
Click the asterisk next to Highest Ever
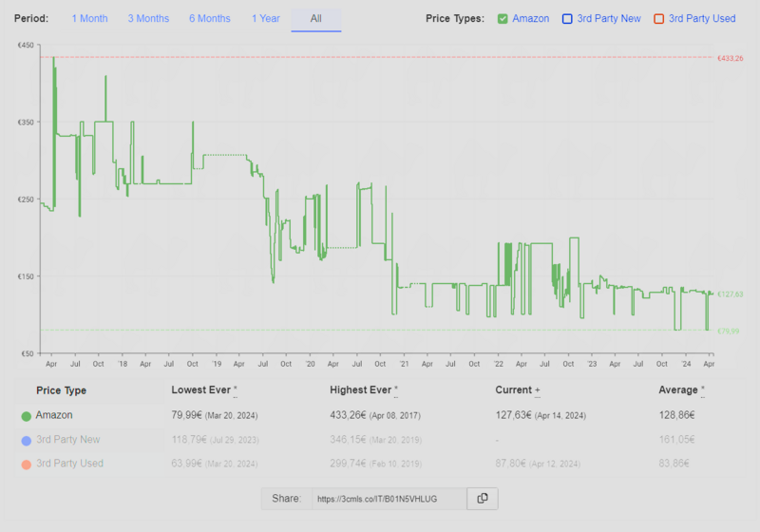point(396,390)
